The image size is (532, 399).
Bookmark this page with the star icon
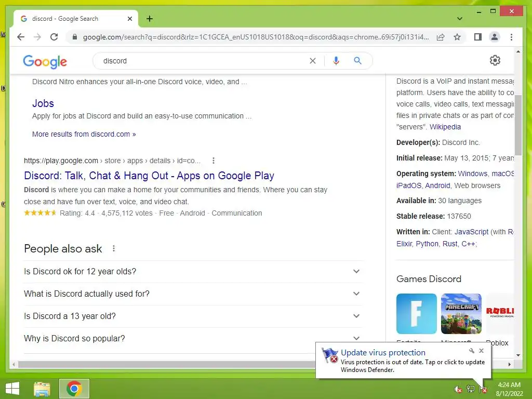tap(457, 37)
